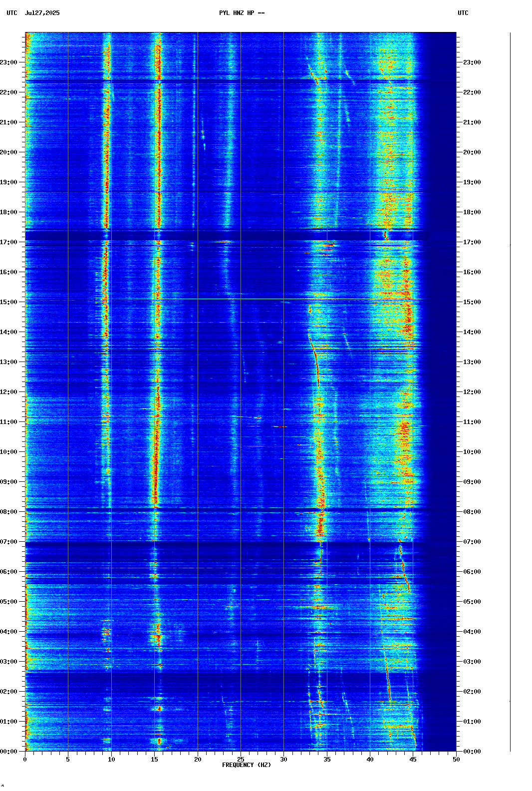
Task: Click 14:00 on the right time axis
Action: (472, 332)
